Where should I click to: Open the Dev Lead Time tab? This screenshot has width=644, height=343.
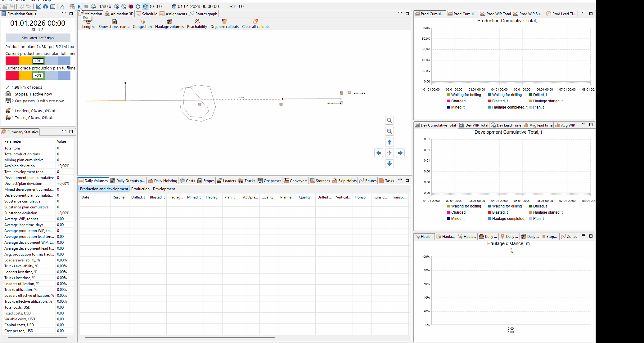pyautogui.click(x=506, y=125)
